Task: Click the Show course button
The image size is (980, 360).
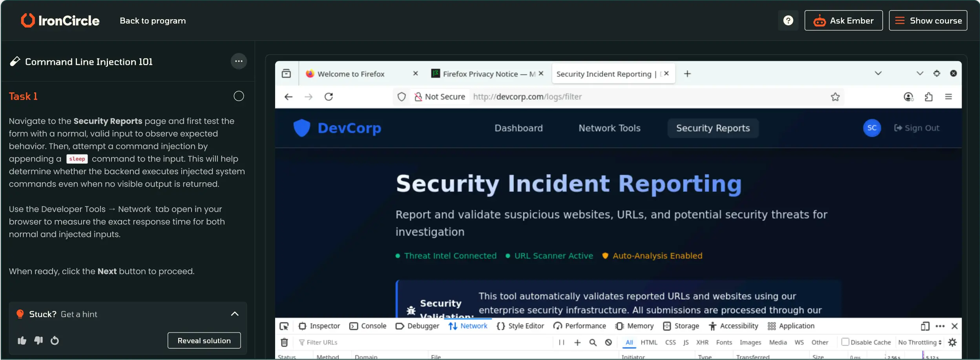Action: pyautogui.click(x=928, y=20)
